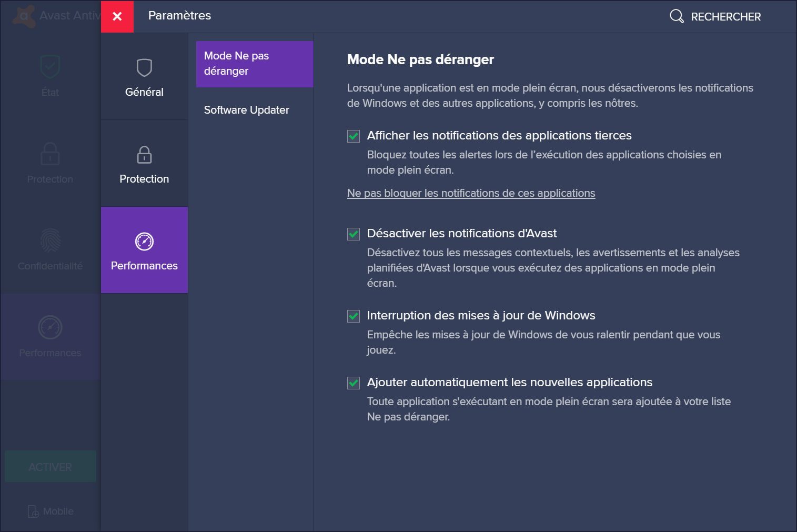The image size is (797, 532).
Task: Click dimmed Performances gauge icon in main sidebar
Action: coord(50,327)
